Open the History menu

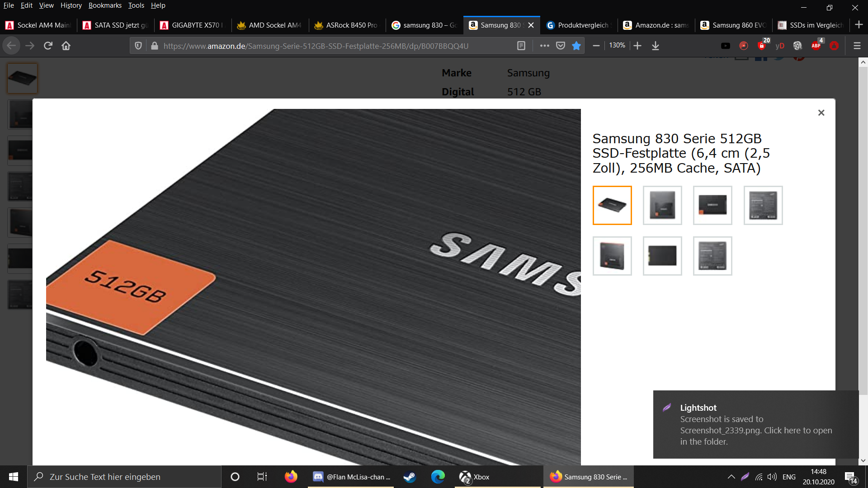point(71,5)
